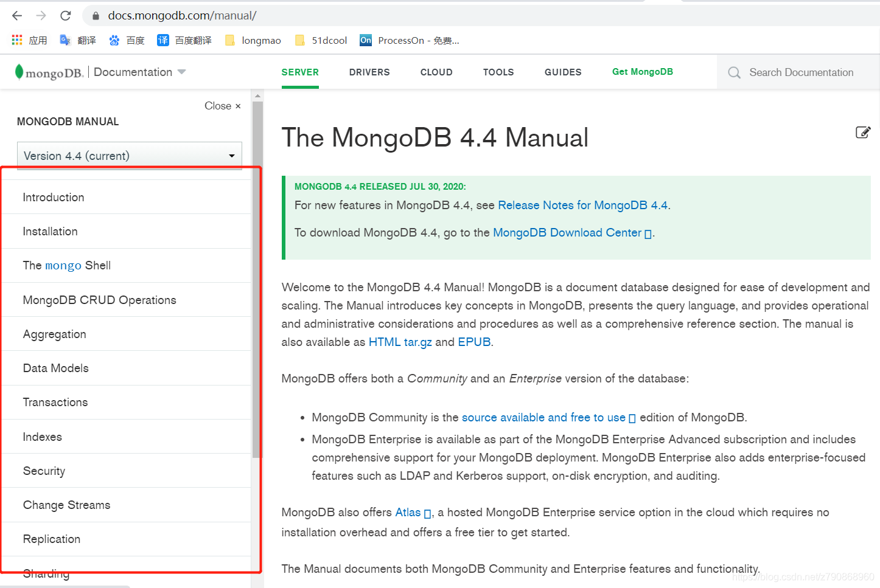Select the CLOUD tab

436,72
